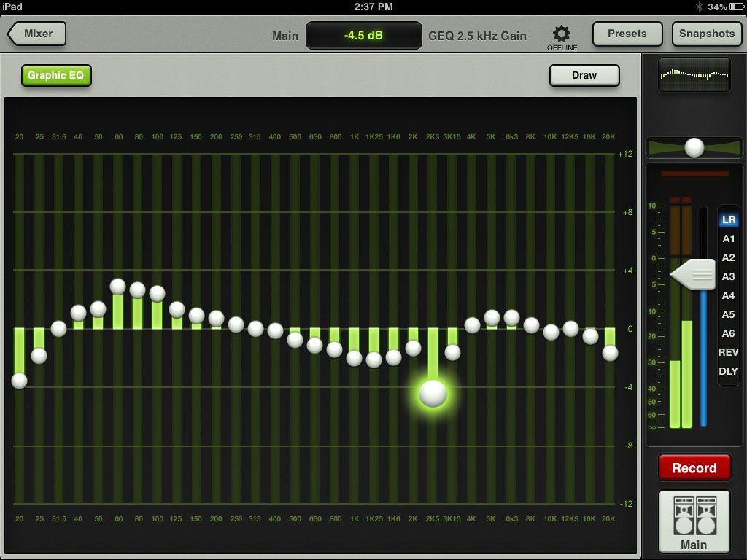Select the 8K band slider knob

[x=531, y=326]
